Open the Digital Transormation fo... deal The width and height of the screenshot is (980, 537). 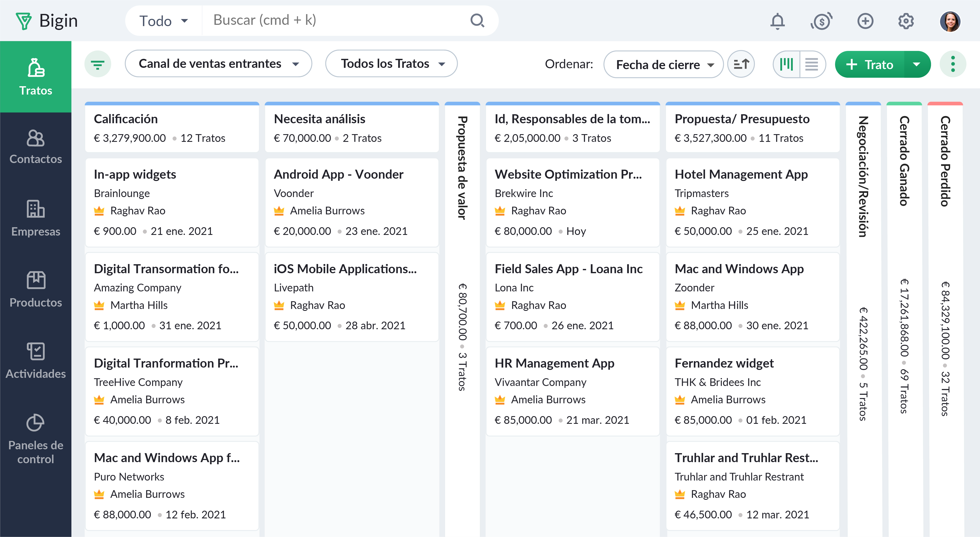pos(172,297)
